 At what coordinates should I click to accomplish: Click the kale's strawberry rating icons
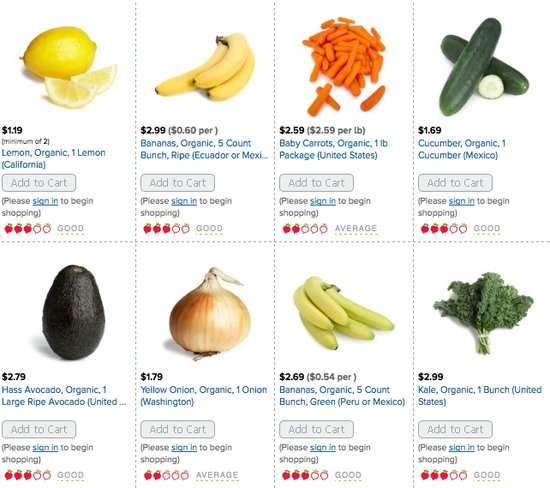(x=444, y=475)
